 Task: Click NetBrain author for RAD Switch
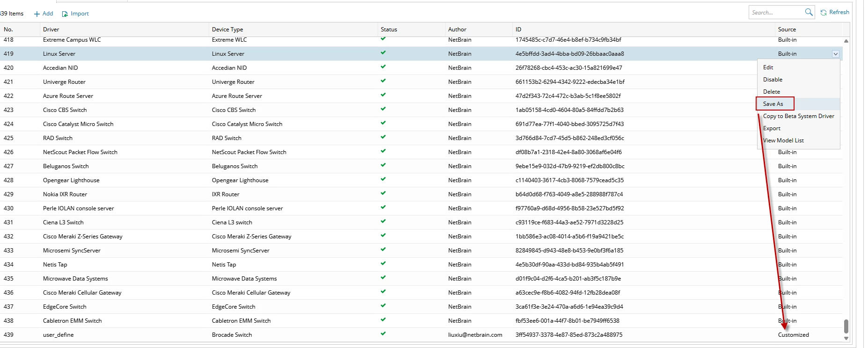point(460,138)
